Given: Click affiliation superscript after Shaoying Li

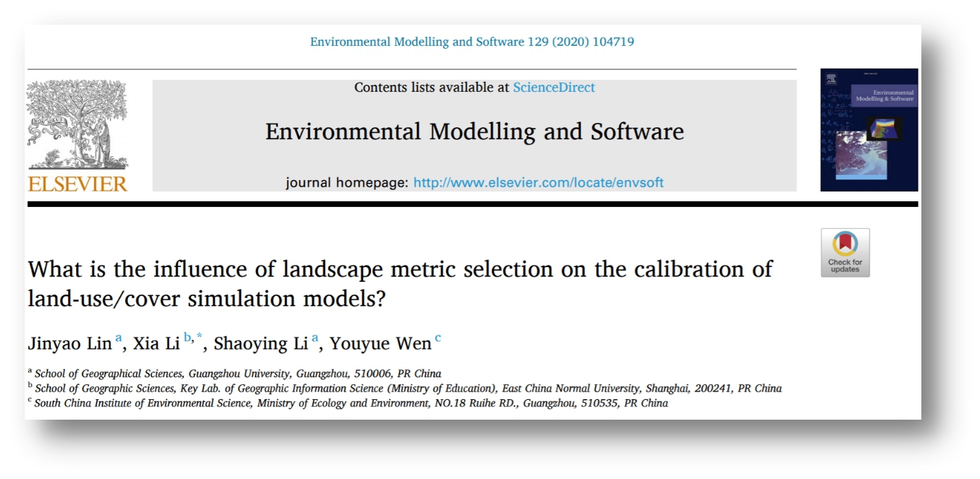Looking at the screenshot, I should [x=315, y=339].
